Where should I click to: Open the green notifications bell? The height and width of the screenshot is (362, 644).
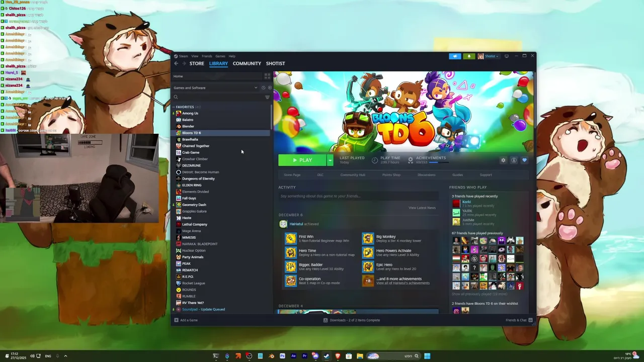tap(469, 56)
